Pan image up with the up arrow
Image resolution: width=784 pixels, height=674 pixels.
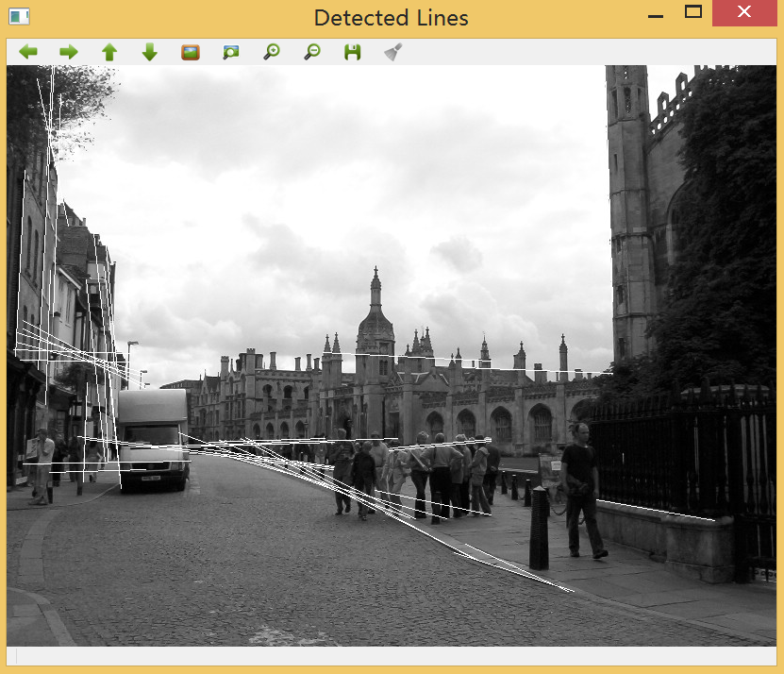[109, 52]
